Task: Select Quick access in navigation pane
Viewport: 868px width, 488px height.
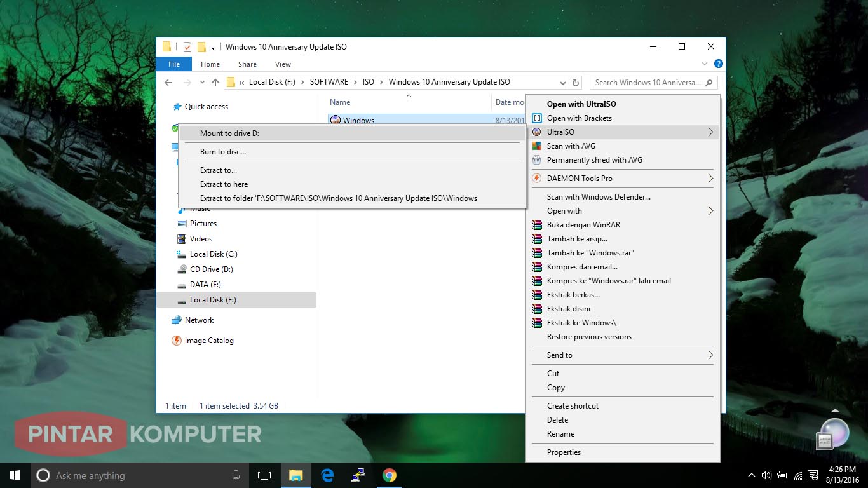Action: click(207, 107)
